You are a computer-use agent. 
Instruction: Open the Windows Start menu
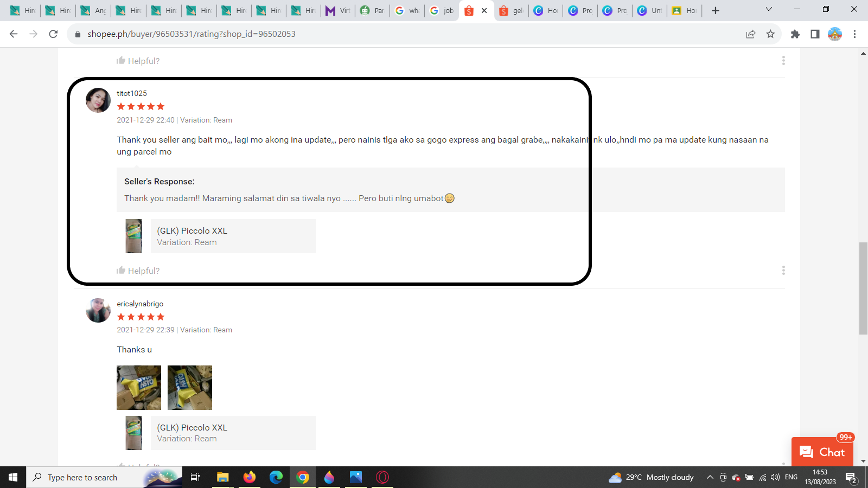coord(13,477)
